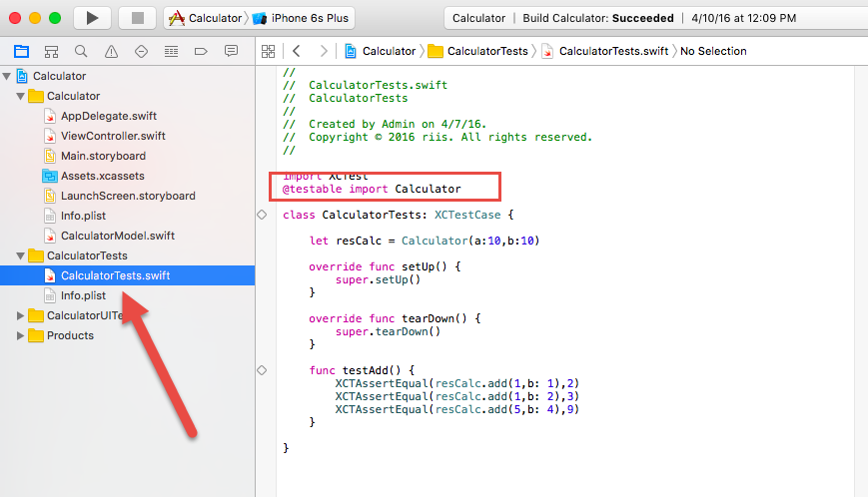The height and width of the screenshot is (497, 868).
Task: Click the Assets.xcassets blue catalog icon
Action: pyautogui.click(x=50, y=176)
